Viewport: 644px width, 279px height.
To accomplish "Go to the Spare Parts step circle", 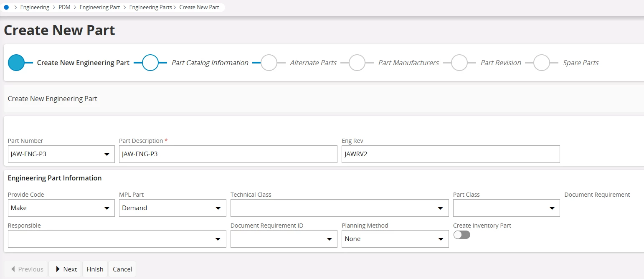I will (x=542, y=63).
